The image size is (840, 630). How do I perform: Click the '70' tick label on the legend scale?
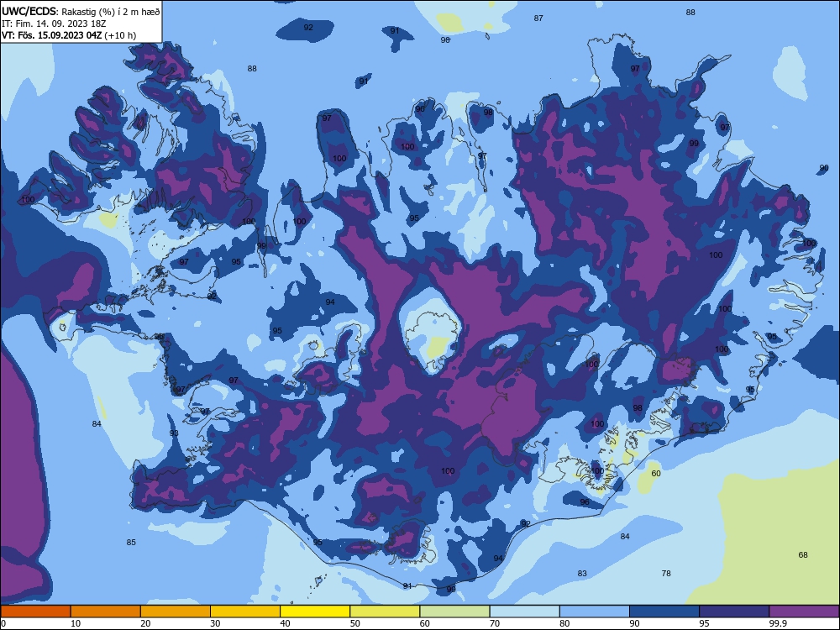[x=495, y=623]
